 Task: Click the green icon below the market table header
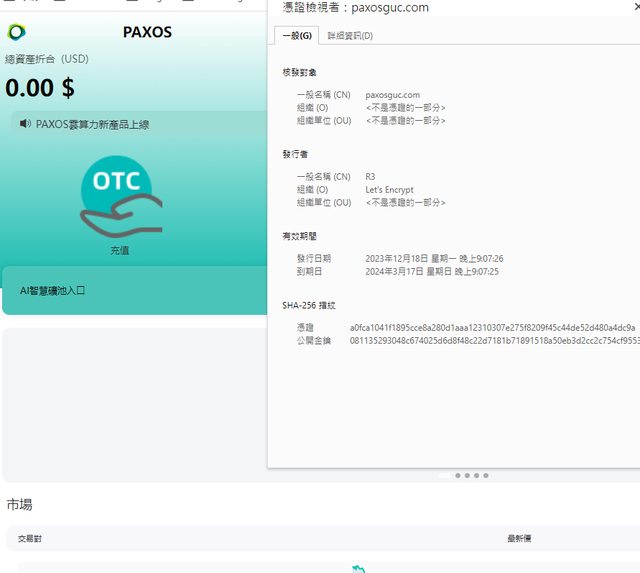pyautogui.click(x=357, y=568)
